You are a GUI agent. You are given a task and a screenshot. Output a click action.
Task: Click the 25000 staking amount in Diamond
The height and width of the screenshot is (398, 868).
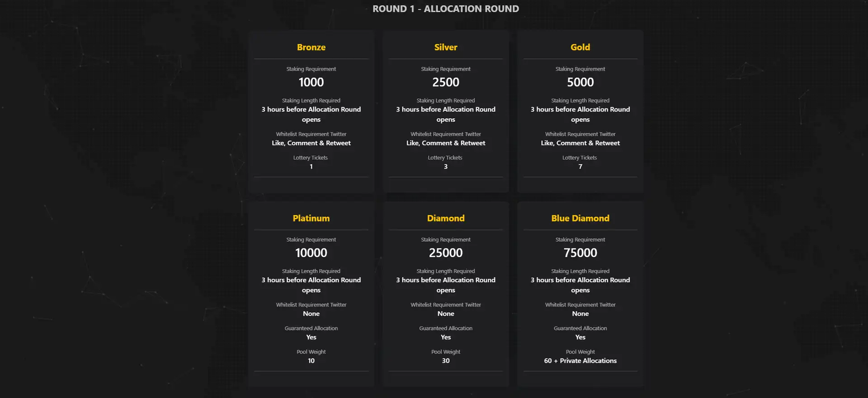click(x=446, y=253)
